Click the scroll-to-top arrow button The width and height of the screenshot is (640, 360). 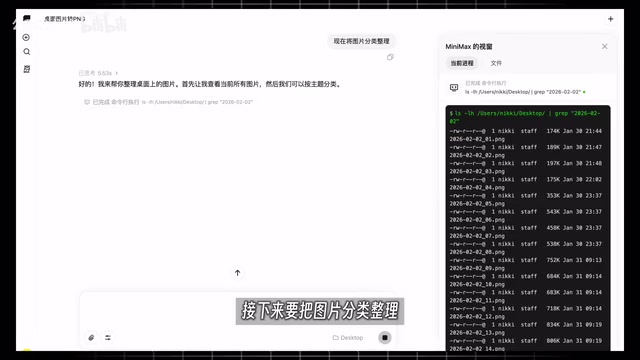[238, 273]
